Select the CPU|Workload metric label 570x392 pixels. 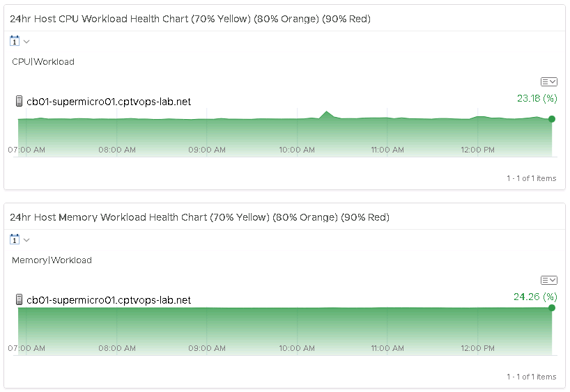pyautogui.click(x=43, y=62)
